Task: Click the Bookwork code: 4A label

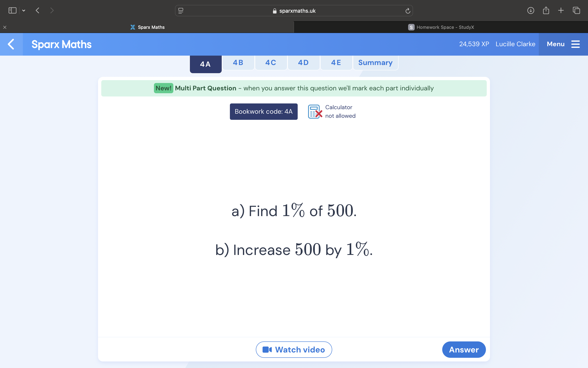Action: pos(264,111)
